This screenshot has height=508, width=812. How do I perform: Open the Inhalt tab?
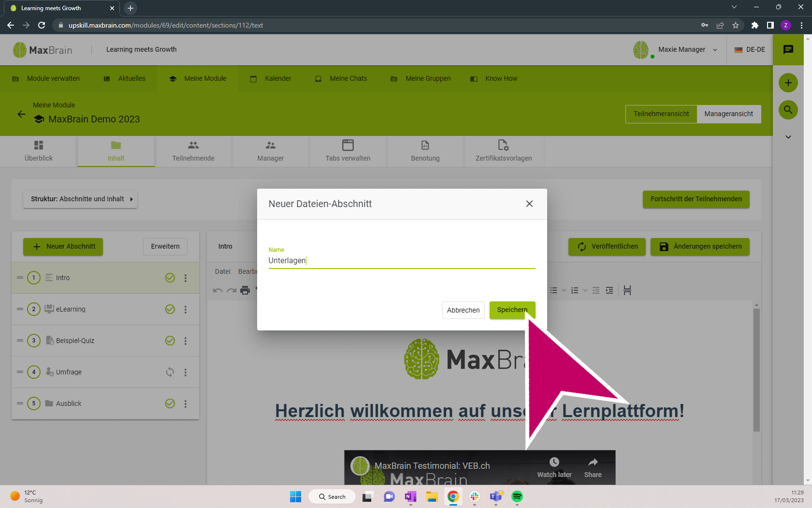(116, 151)
